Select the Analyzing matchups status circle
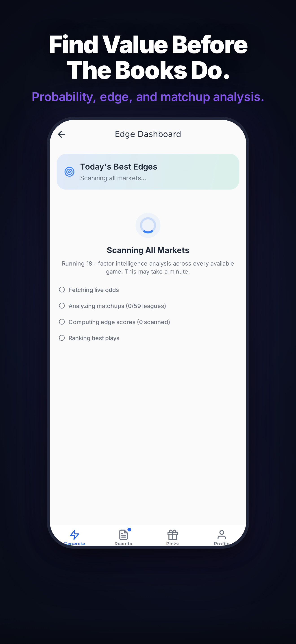This screenshot has height=644, width=296. coord(62,306)
